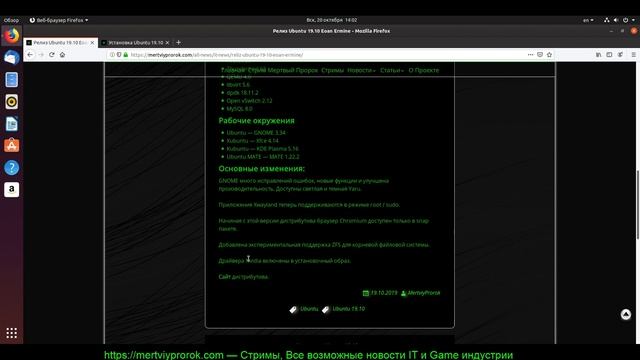Show applications grid in dock
This screenshot has height=360, width=640.
click(11, 333)
